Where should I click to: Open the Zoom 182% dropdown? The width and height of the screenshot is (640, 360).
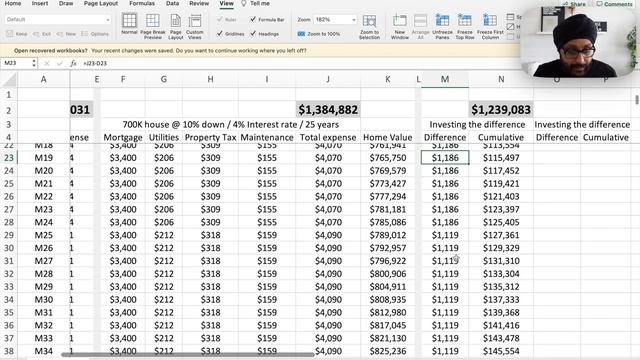tap(353, 19)
